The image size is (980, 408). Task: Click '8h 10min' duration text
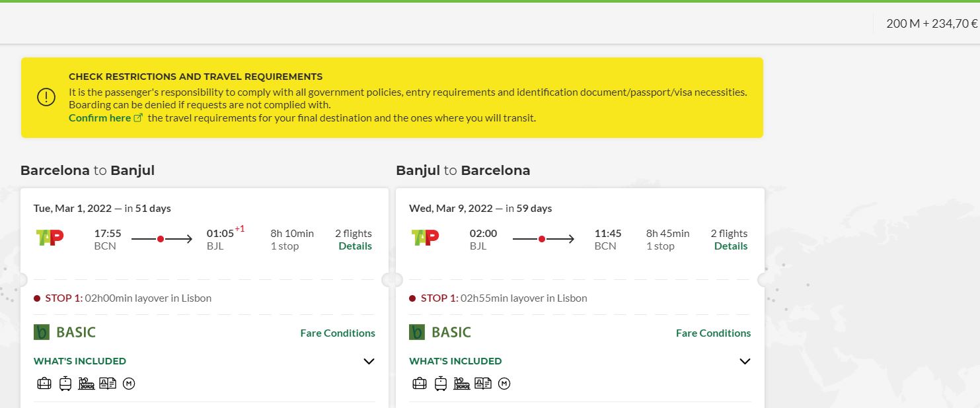click(292, 234)
